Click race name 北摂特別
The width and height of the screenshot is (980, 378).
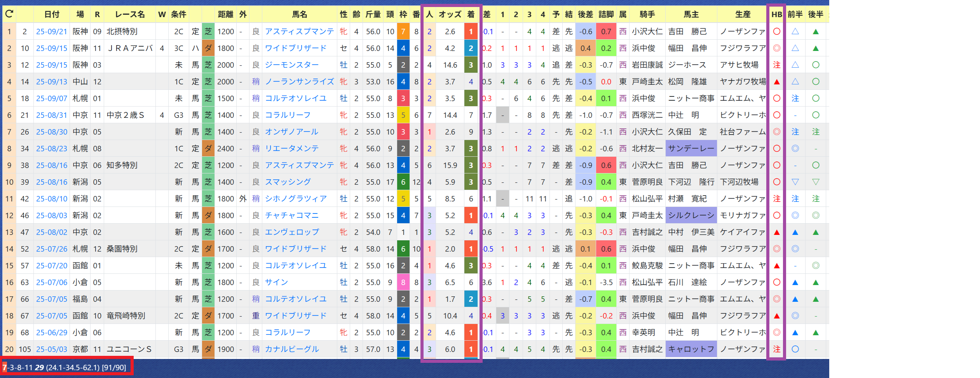pos(122,31)
